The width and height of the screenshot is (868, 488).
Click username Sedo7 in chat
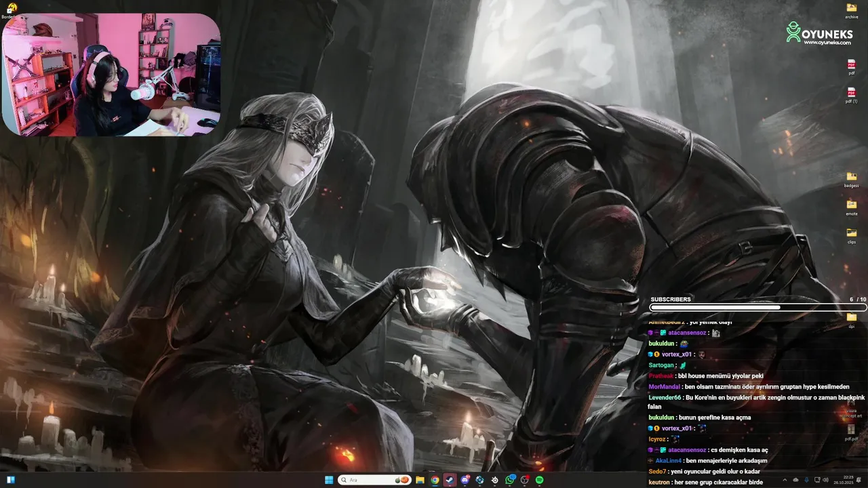click(x=657, y=472)
